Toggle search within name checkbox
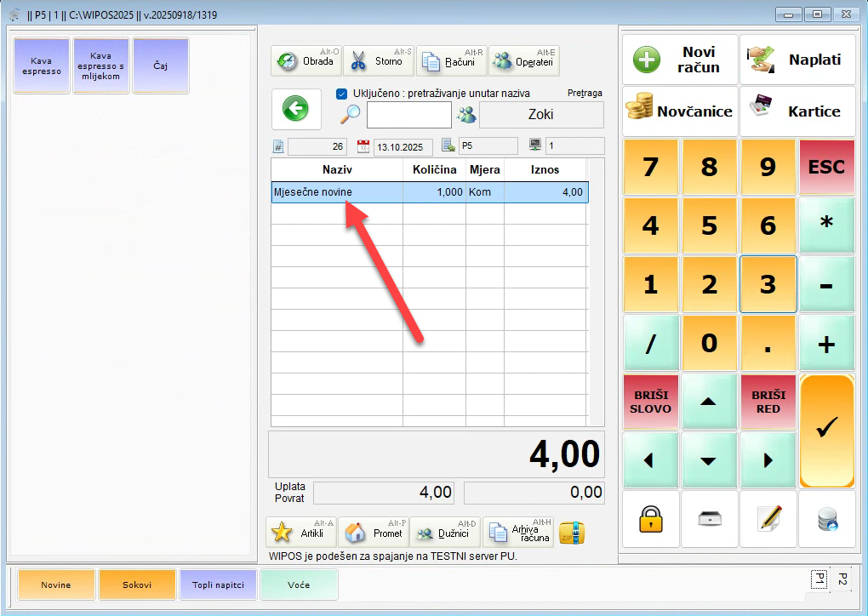This screenshot has width=868, height=616. (342, 94)
